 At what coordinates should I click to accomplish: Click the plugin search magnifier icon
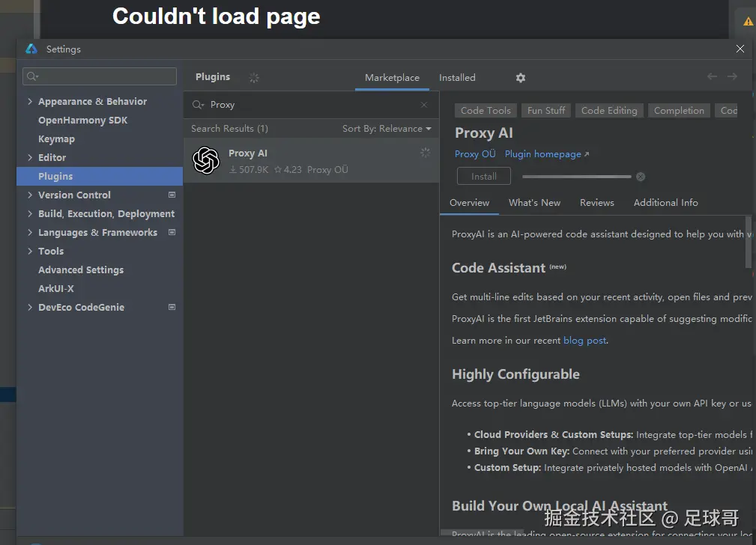[198, 105]
